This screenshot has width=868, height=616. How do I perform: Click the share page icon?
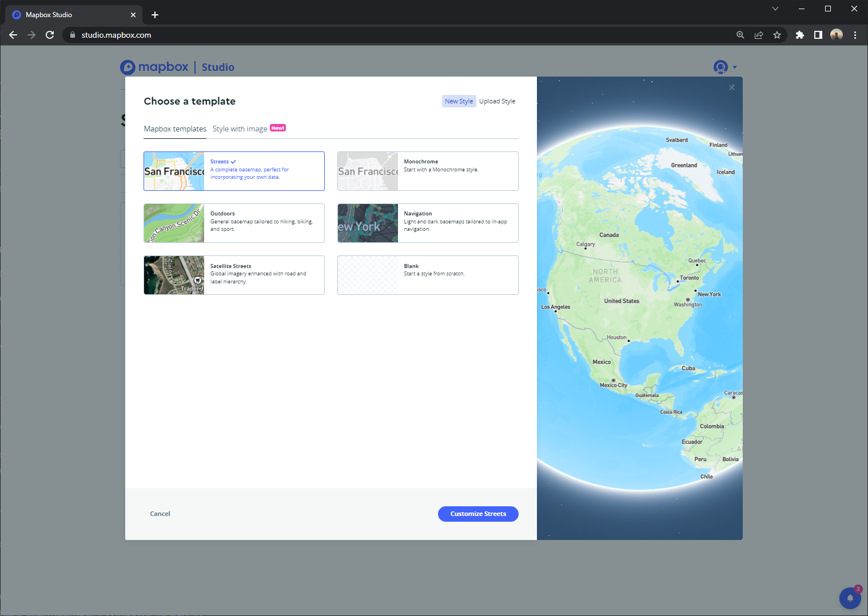coord(759,35)
